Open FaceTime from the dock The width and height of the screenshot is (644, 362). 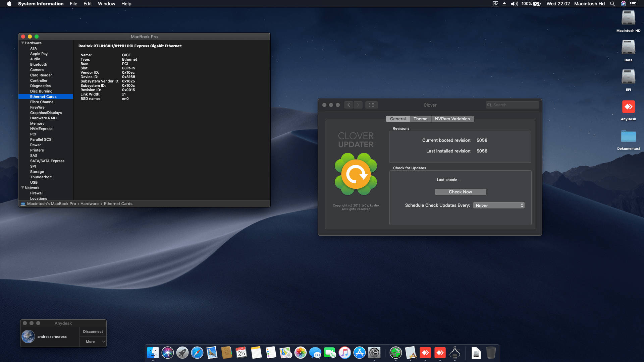pos(330,353)
